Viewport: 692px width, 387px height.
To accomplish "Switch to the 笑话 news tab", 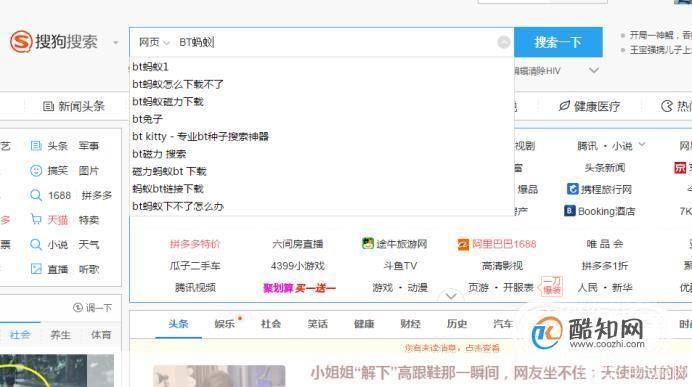I will (x=318, y=324).
